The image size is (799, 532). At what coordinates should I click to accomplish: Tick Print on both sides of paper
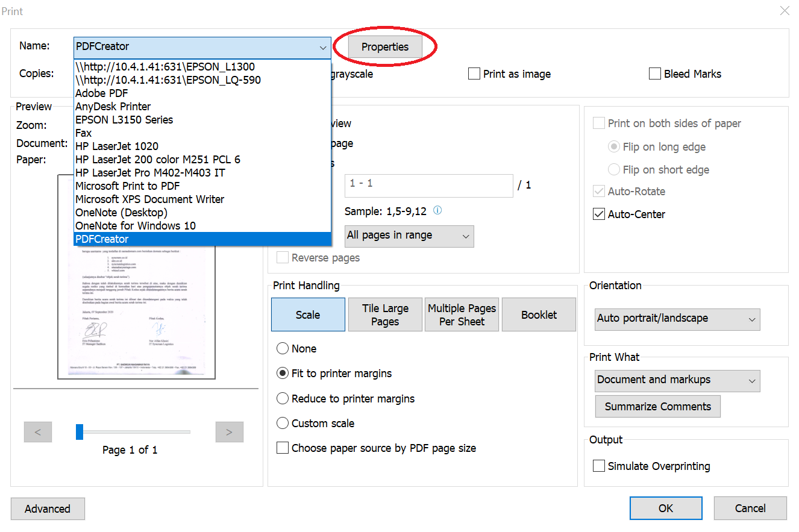599,124
